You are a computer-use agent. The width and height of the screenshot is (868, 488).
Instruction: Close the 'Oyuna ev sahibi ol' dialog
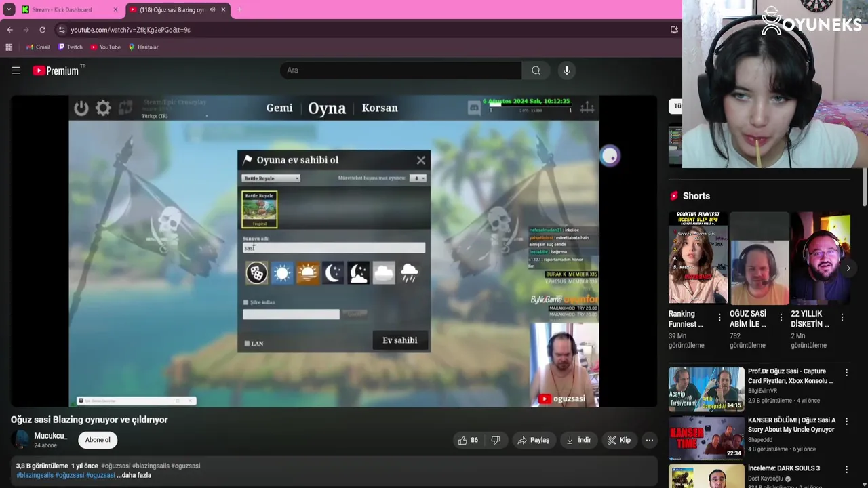(x=420, y=160)
